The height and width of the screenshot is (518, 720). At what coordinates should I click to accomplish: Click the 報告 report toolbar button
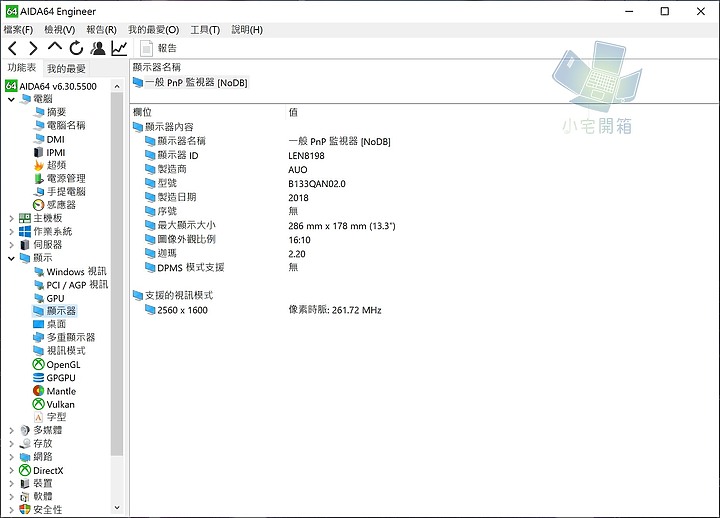tap(158, 48)
